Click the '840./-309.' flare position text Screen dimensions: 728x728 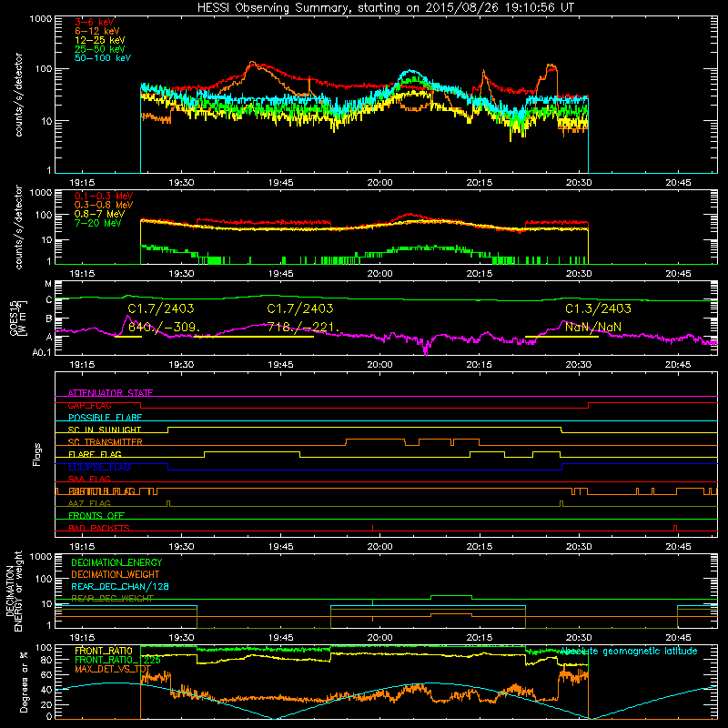pyautogui.click(x=165, y=328)
